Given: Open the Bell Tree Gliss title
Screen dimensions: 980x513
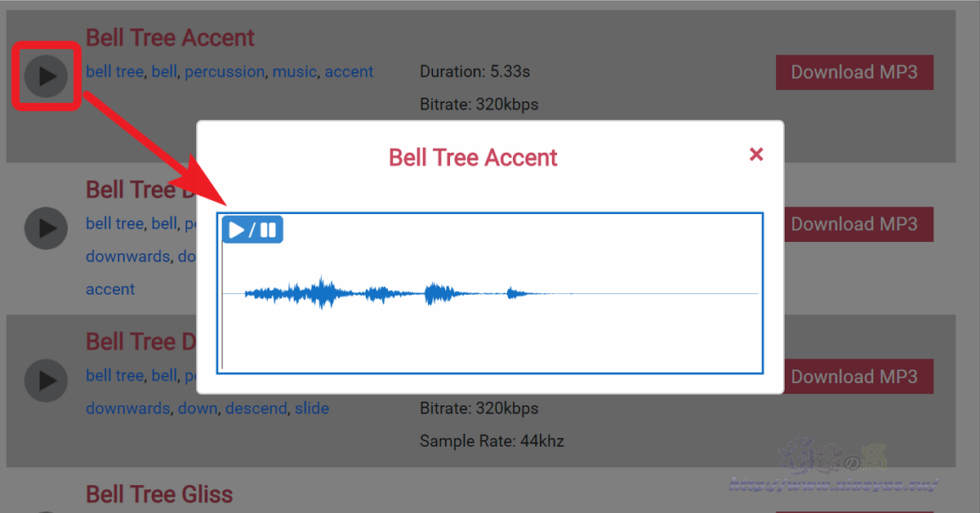Looking at the screenshot, I should pyautogui.click(x=159, y=494).
